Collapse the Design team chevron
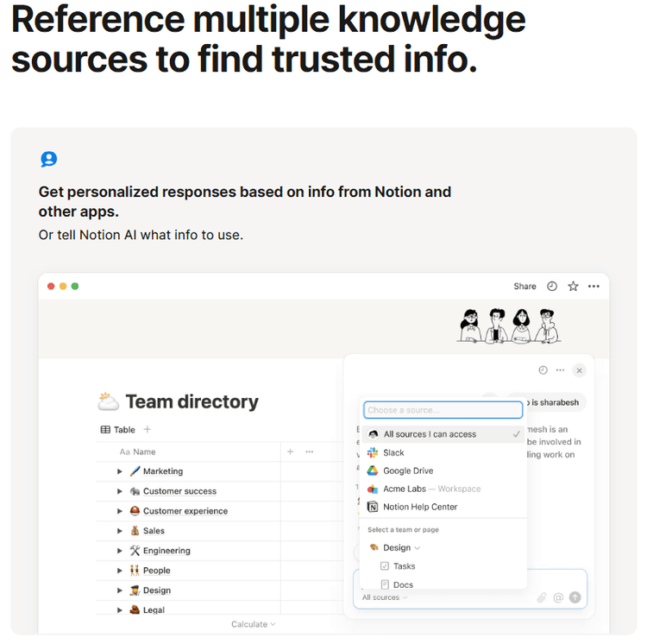Screen dimensions: 647x644 [418, 548]
